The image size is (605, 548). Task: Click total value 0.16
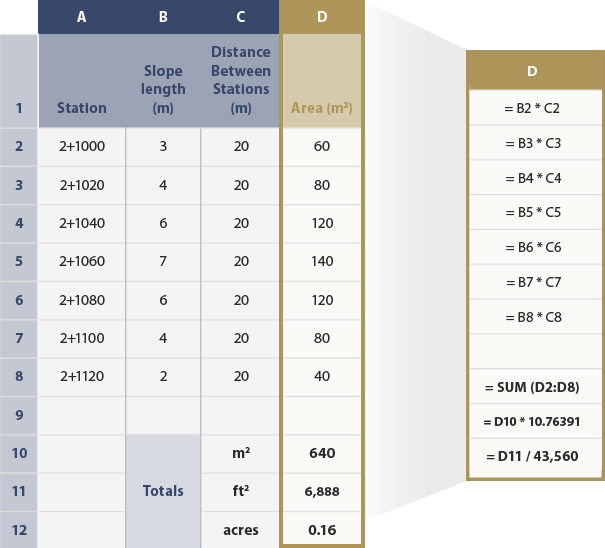click(322, 530)
